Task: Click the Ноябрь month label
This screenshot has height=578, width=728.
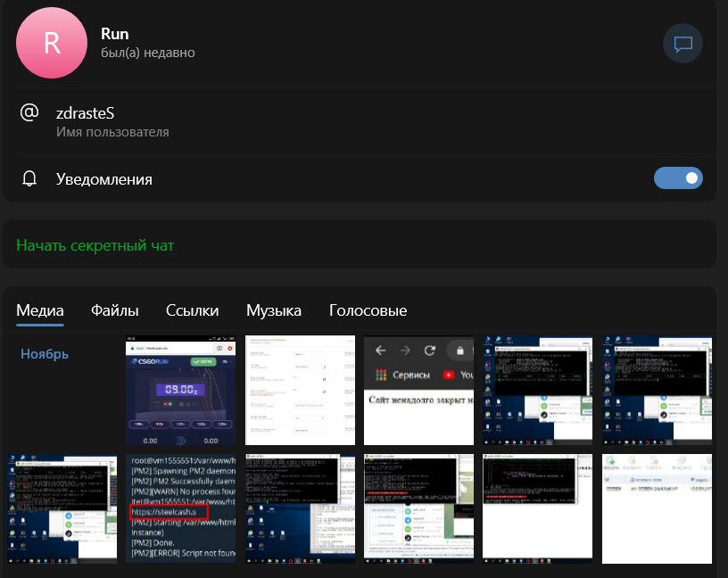Action: coord(45,354)
